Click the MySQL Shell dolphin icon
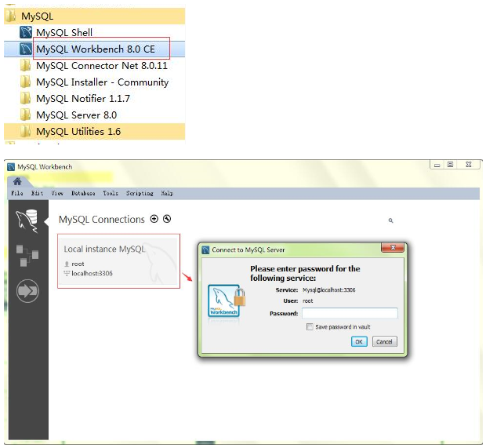The height and width of the screenshot is (448, 486). point(26,32)
